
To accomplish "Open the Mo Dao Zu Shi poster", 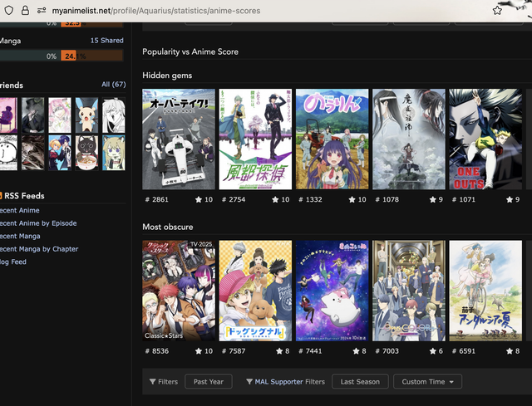I will [408, 139].
